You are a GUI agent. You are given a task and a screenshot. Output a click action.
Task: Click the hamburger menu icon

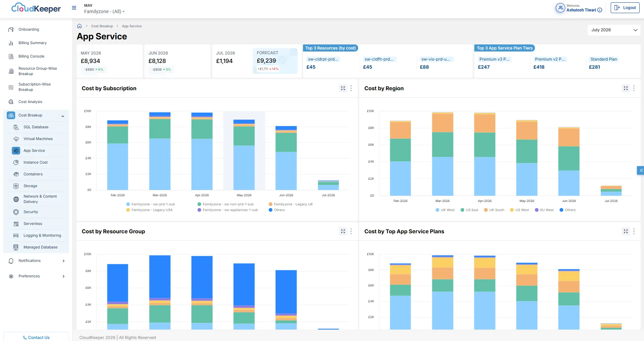click(74, 8)
